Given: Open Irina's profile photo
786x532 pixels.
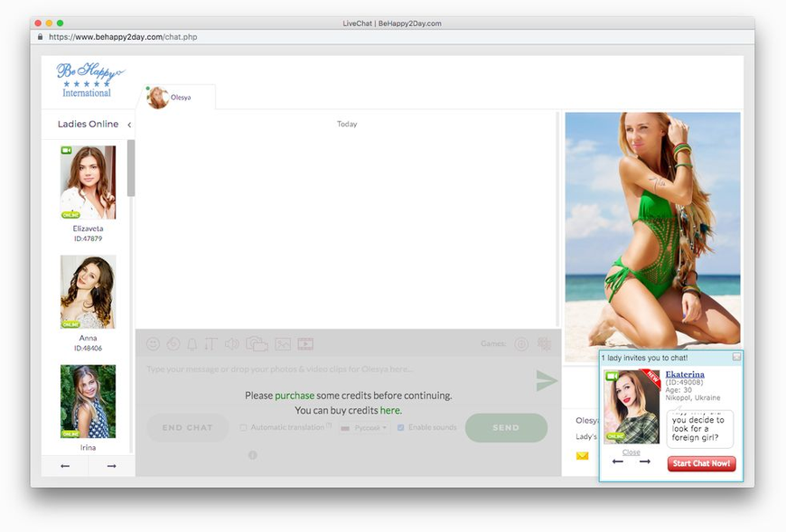Looking at the screenshot, I should (89, 401).
